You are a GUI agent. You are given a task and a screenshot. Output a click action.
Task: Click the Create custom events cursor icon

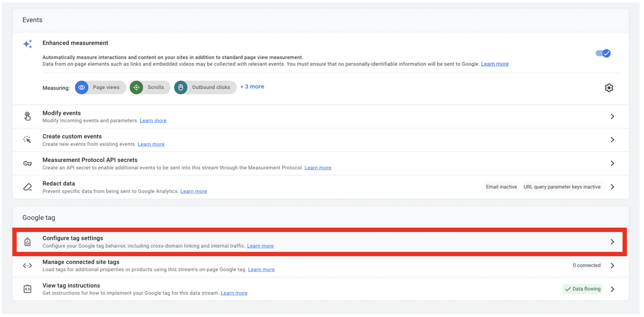pyautogui.click(x=27, y=139)
